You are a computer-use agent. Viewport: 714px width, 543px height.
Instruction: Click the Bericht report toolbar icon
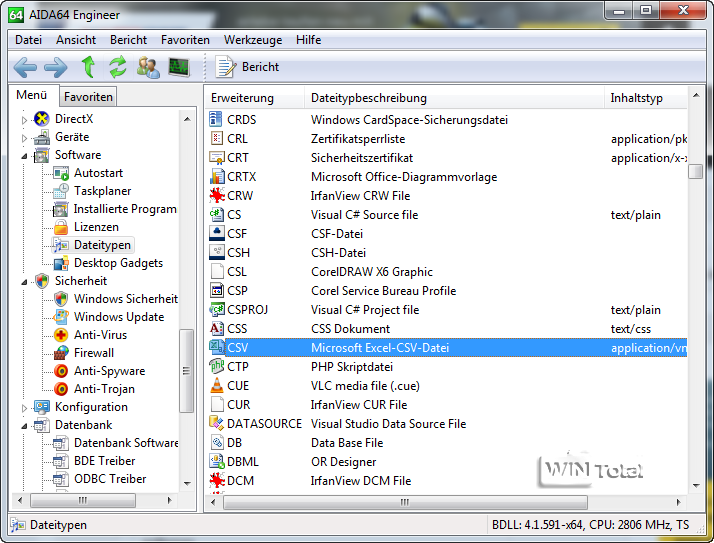[226, 67]
